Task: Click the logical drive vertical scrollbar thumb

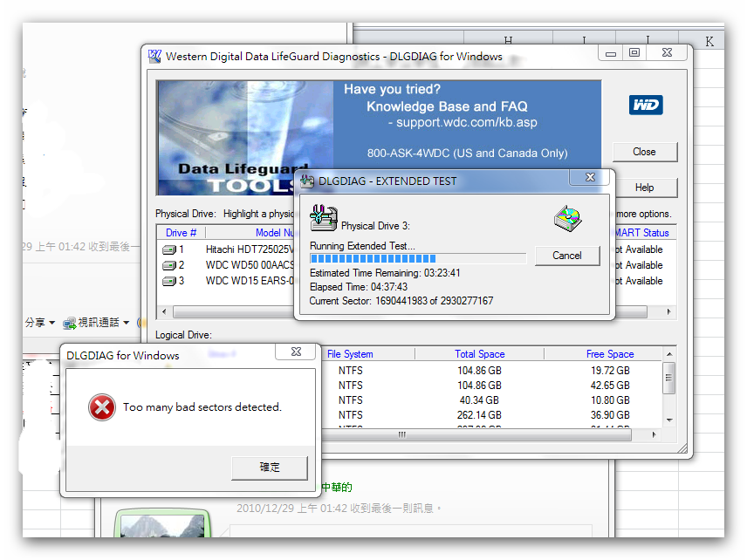Action: [668, 378]
